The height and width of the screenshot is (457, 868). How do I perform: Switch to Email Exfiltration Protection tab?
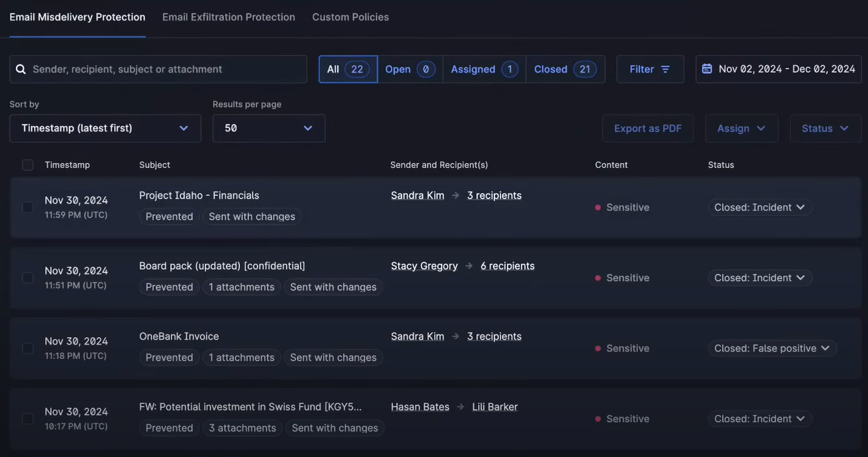coord(228,17)
